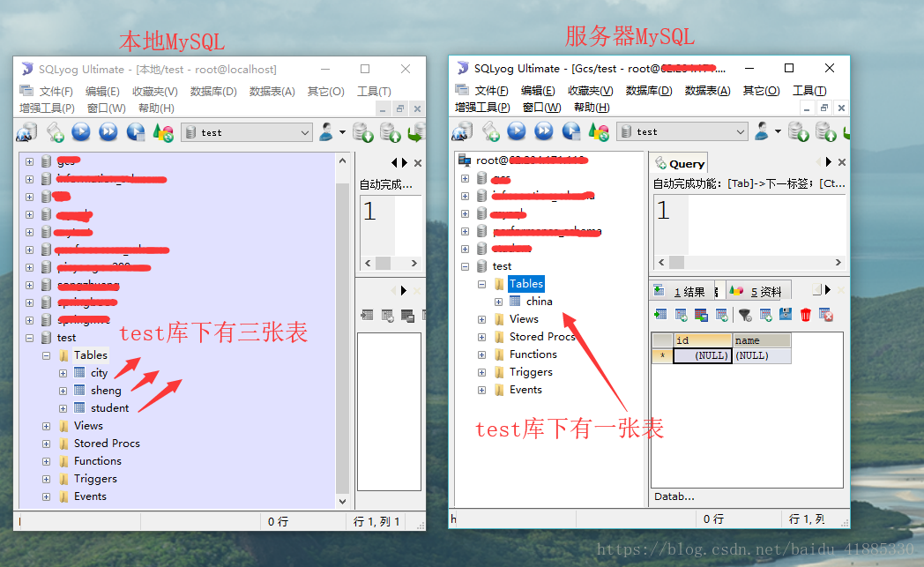Open 数据库(D) menu in local window
Screen dimensions: 924x567
coord(213,92)
